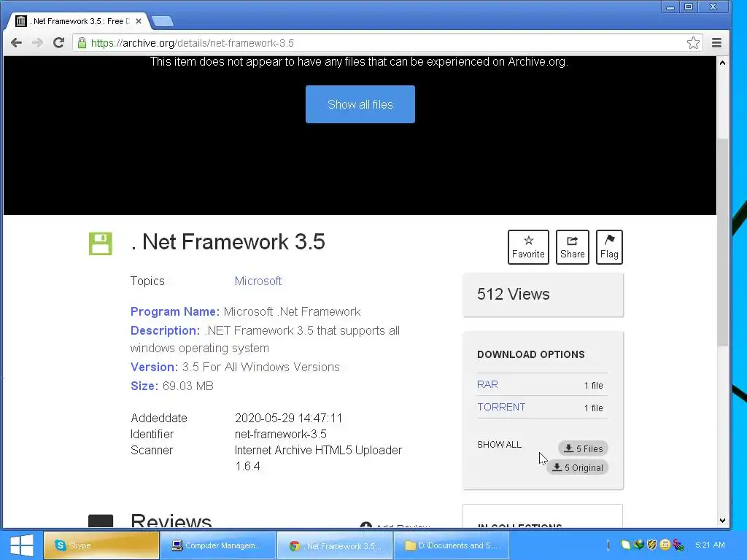Click the 'Size: 69.03 MB' text
Image resolution: width=747 pixels, height=560 pixels.
(x=172, y=386)
